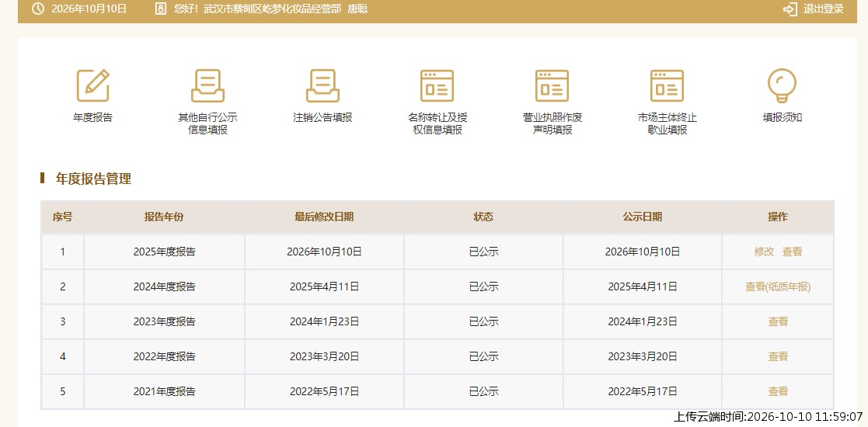Click the 2025年度报告 cell

pos(165,252)
